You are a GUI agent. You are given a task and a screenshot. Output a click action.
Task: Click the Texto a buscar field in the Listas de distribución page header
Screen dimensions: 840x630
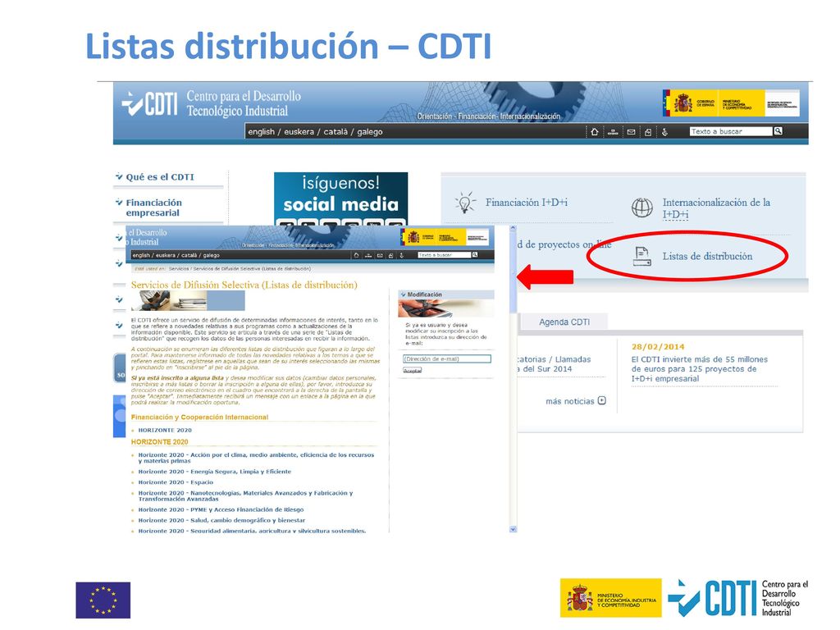point(444,255)
